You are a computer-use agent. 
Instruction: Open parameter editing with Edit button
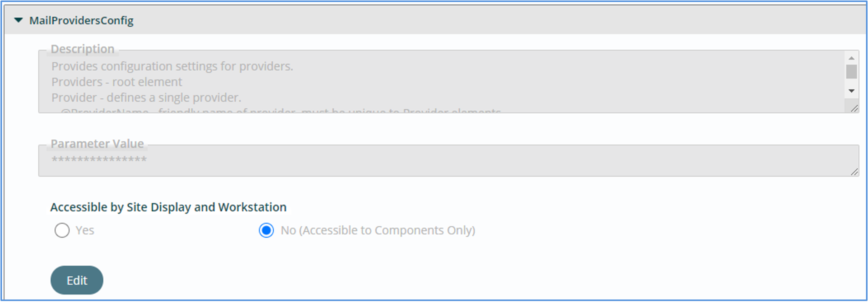coord(77,280)
